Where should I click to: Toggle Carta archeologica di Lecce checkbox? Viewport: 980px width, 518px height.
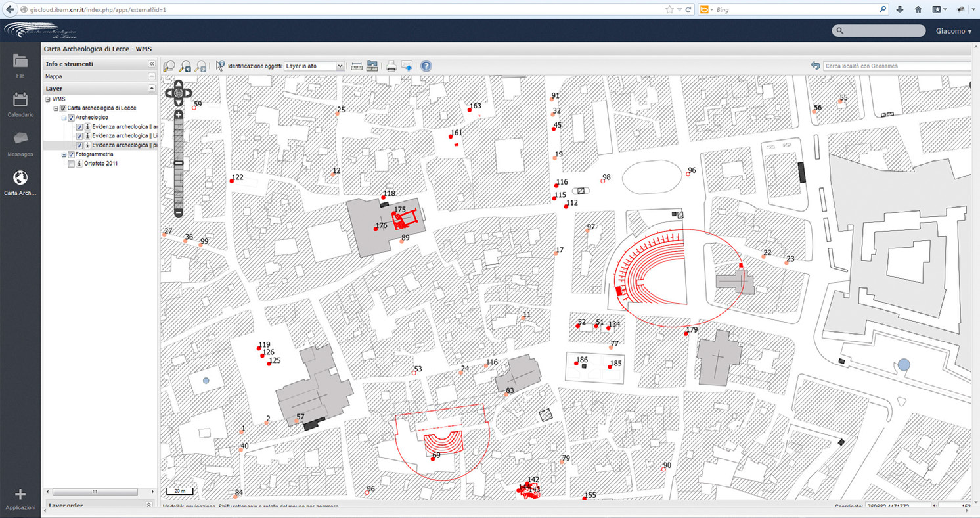(63, 108)
